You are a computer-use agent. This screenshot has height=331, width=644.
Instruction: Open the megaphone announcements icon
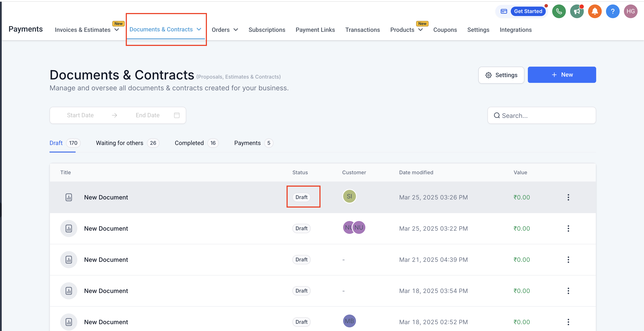577,11
